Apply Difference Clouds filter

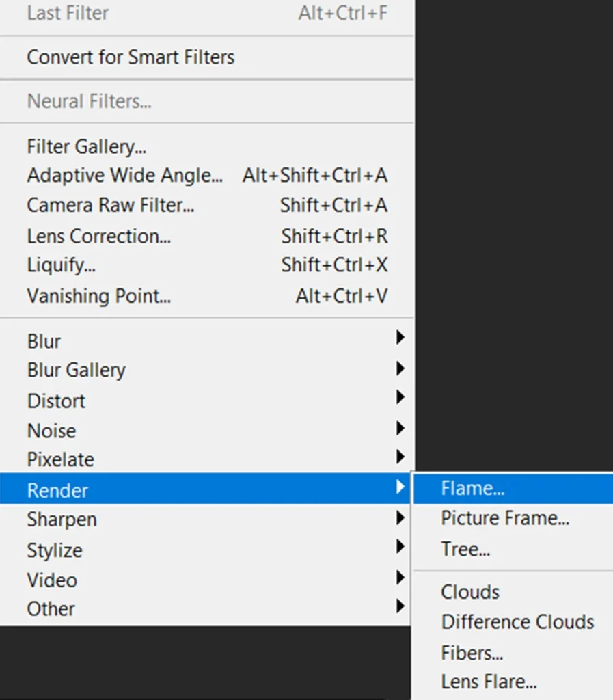pyautogui.click(x=517, y=622)
